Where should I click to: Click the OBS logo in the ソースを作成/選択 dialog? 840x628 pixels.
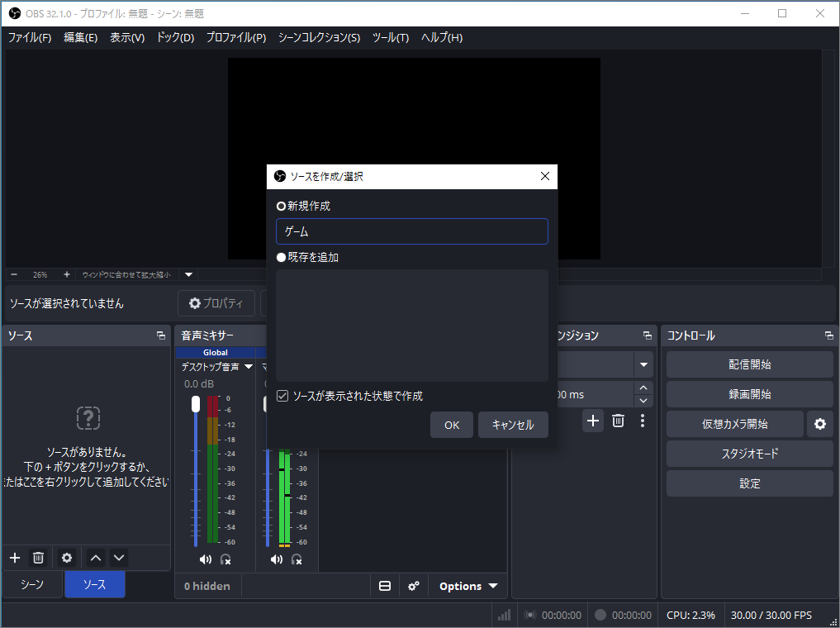[x=280, y=176]
